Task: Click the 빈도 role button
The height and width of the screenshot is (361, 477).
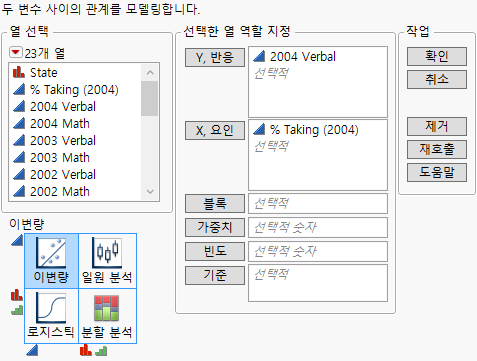Action: tap(215, 251)
